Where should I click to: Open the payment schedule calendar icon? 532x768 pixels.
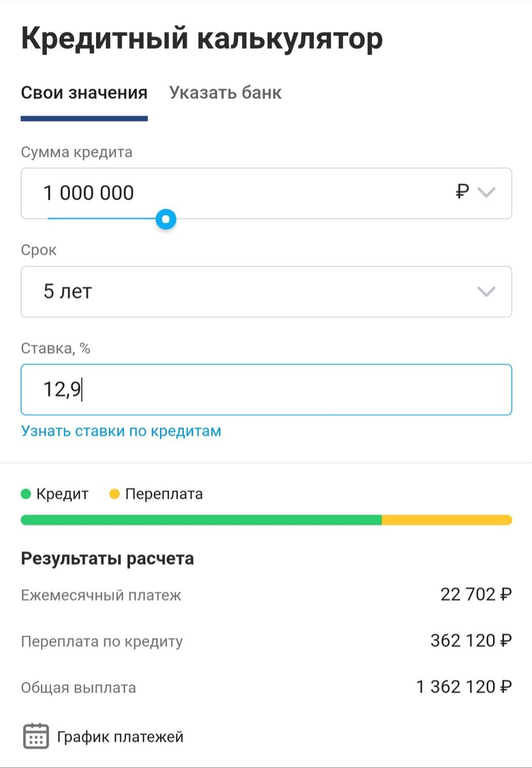point(35,735)
